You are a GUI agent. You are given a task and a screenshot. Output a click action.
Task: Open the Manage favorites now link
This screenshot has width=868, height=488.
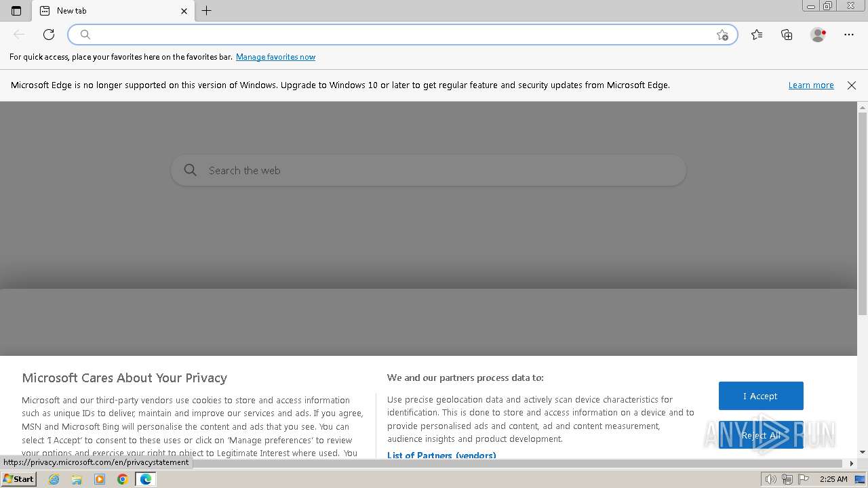(275, 57)
